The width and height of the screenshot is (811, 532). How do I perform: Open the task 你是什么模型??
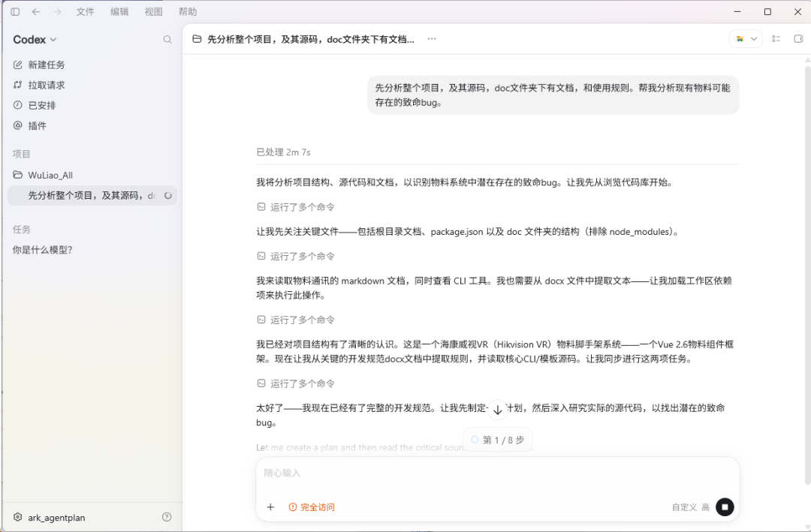(42, 250)
